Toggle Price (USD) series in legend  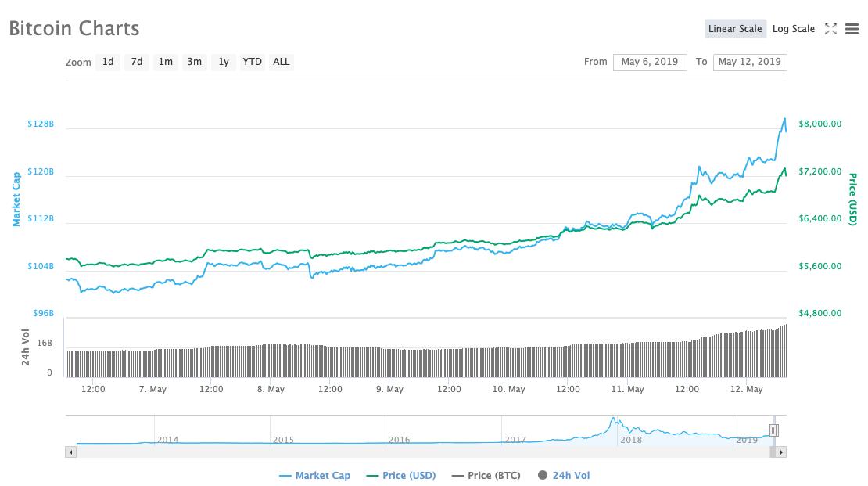(x=401, y=476)
